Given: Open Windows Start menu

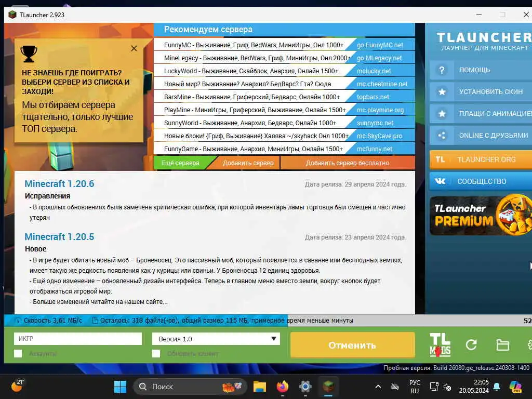Looking at the screenshot, I should 120,387.
